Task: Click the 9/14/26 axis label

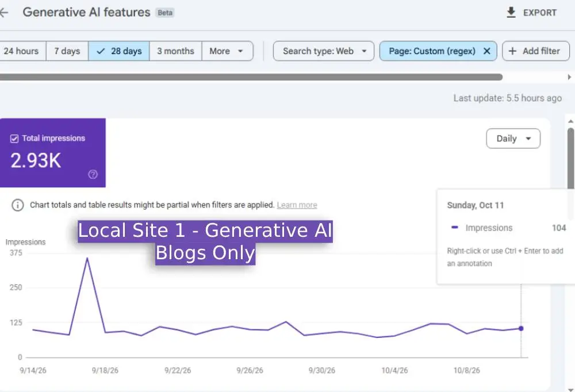Action: [x=33, y=370]
